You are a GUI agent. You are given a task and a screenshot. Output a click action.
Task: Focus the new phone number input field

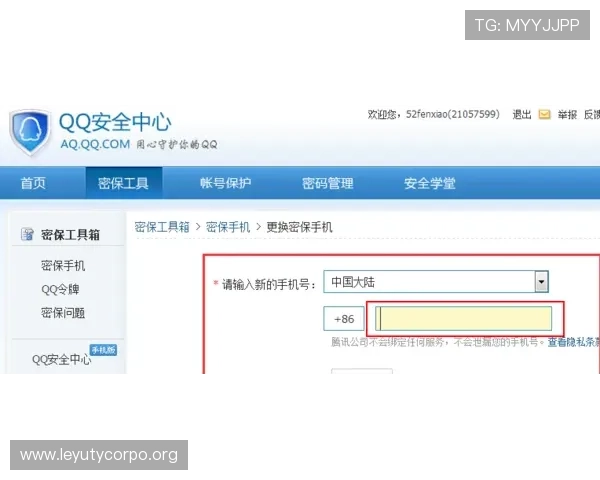(x=463, y=318)
